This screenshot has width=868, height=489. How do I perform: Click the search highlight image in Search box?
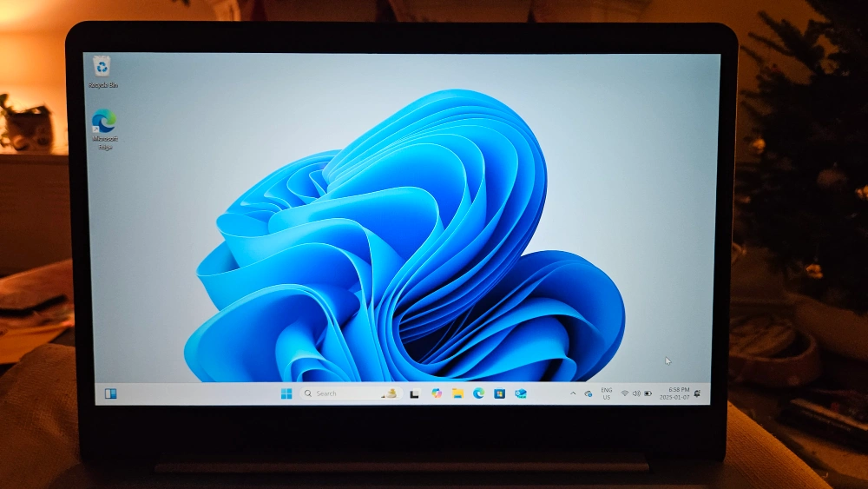click(x=391, y=393)
